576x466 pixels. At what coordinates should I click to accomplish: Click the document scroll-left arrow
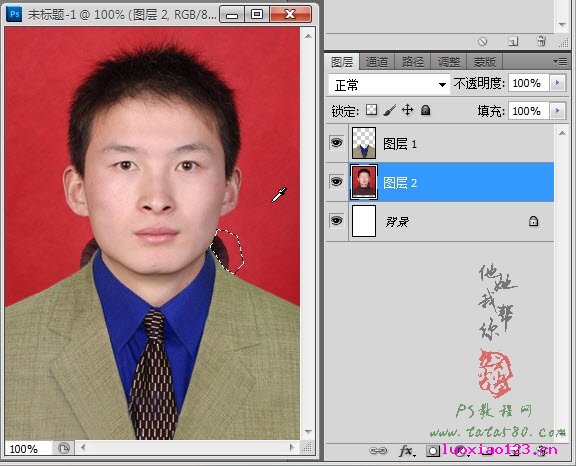click(x=83, y=447)
